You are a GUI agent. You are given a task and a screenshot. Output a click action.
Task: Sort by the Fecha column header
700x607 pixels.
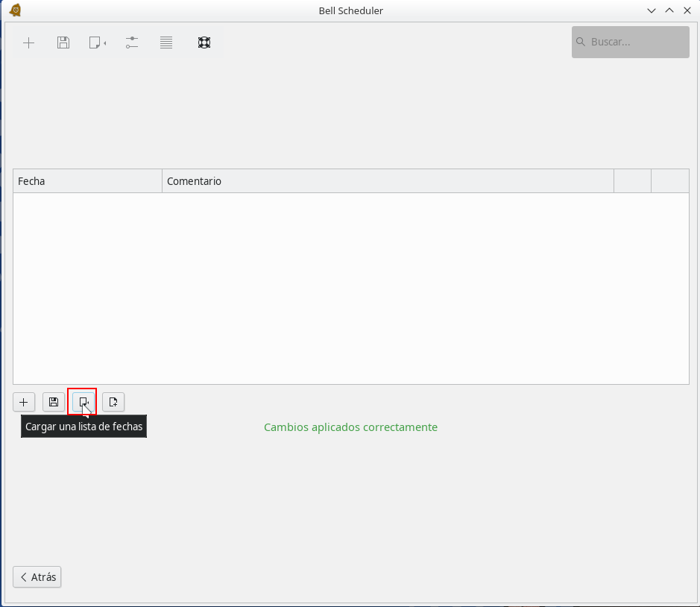pos(87,181)
